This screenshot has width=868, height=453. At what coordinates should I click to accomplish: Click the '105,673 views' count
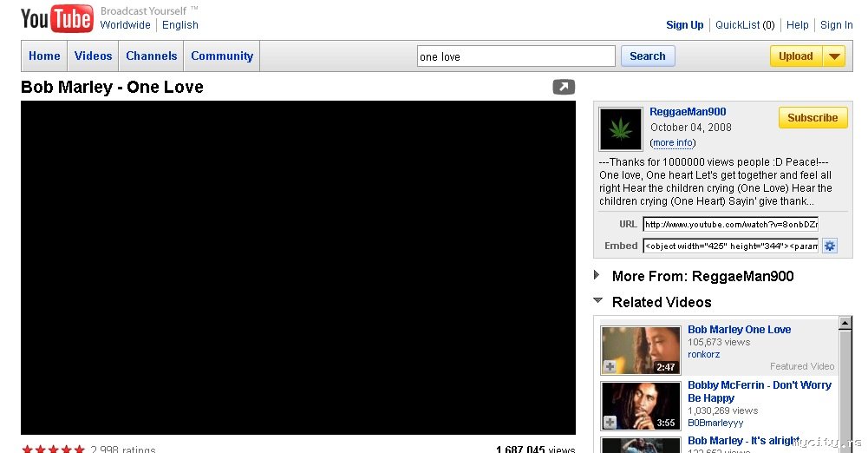[x=719, y=342]
